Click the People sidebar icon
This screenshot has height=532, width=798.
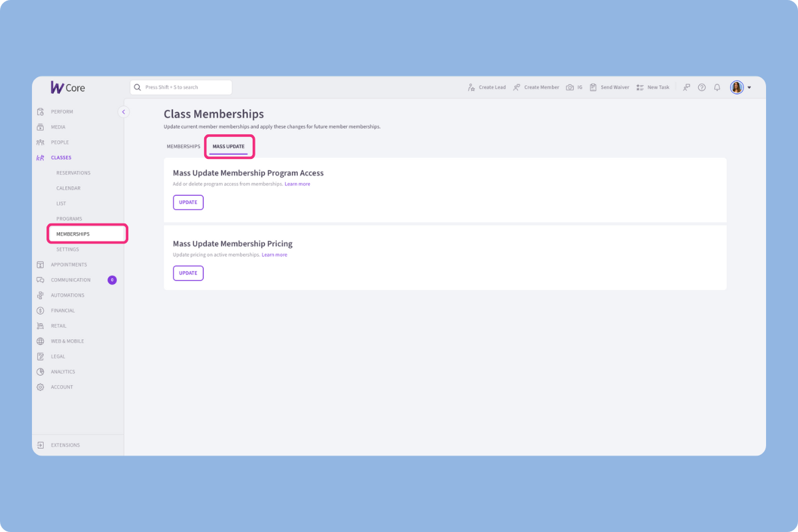click(40, 142)
